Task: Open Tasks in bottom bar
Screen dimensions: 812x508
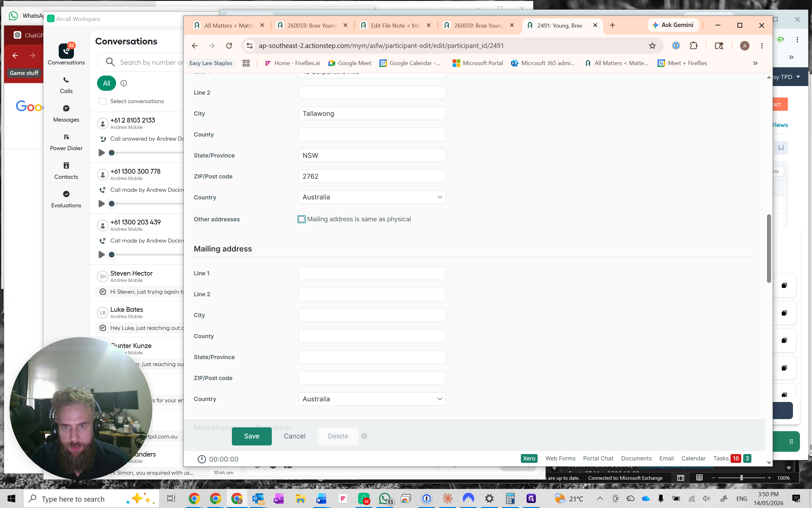Action: (721, 458)
